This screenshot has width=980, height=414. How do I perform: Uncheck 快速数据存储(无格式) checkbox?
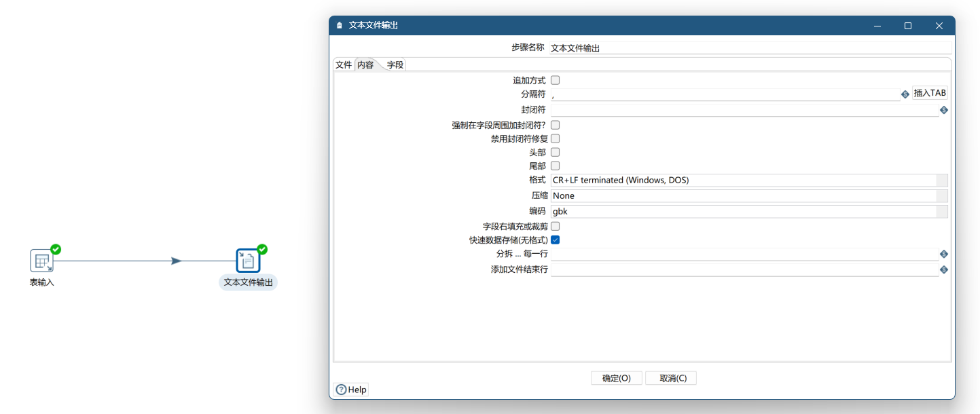[x=555, y=240]
